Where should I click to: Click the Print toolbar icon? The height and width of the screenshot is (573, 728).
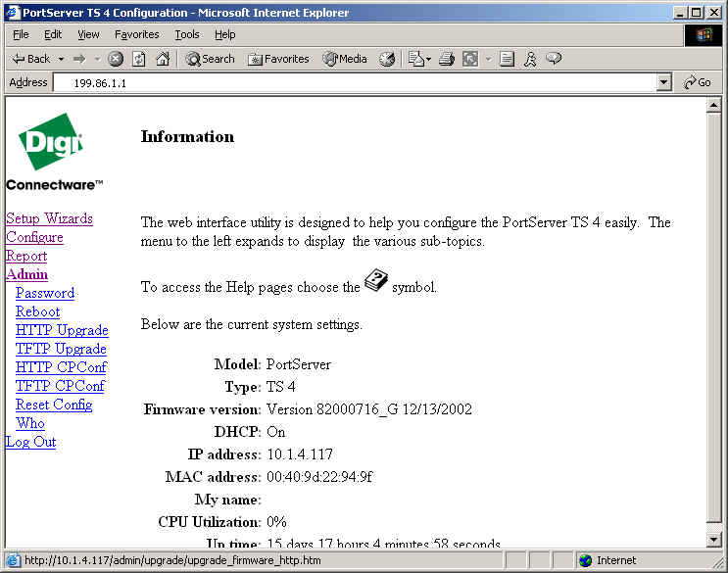pos(447,59)
